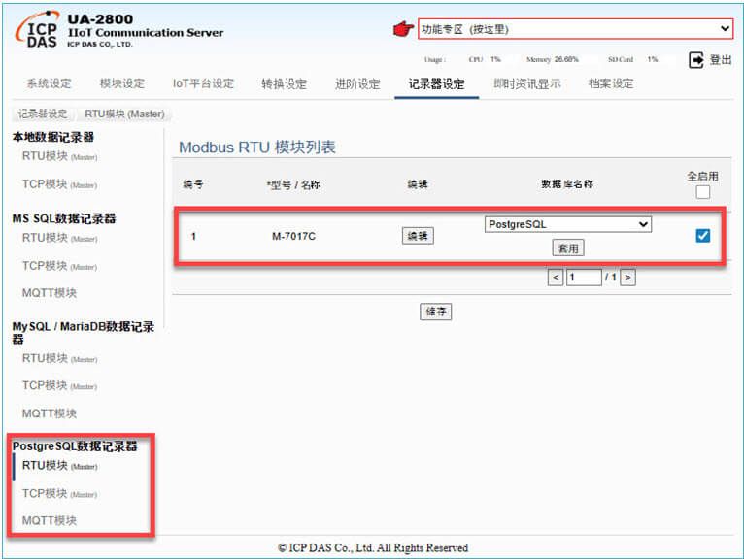Open the 功能专区 dropdown at top
Image resolution: width=744 pixels, height=560 pixels.
tap(575, 29)
